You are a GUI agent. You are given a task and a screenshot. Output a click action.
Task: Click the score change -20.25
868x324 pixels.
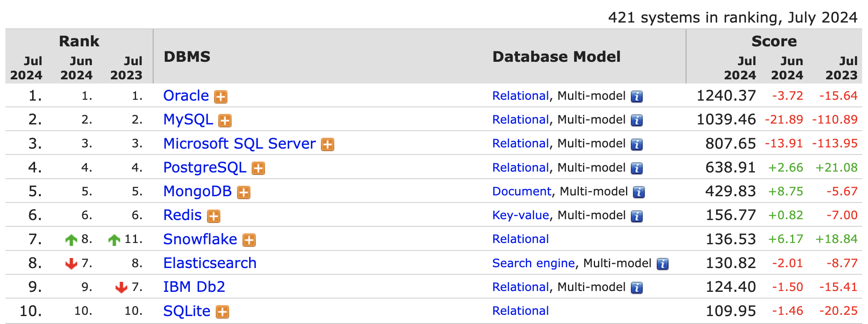coord(838,311)
